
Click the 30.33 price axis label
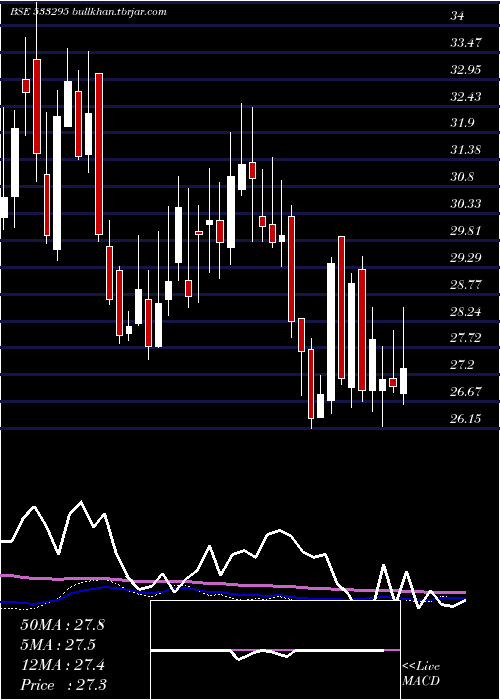click(466, 204)
